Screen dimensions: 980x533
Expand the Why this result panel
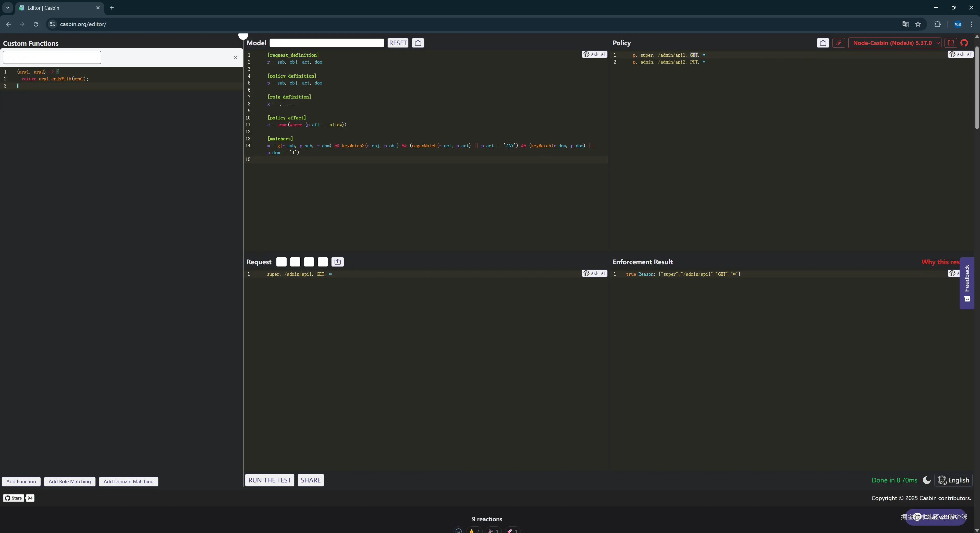[940, 262]
